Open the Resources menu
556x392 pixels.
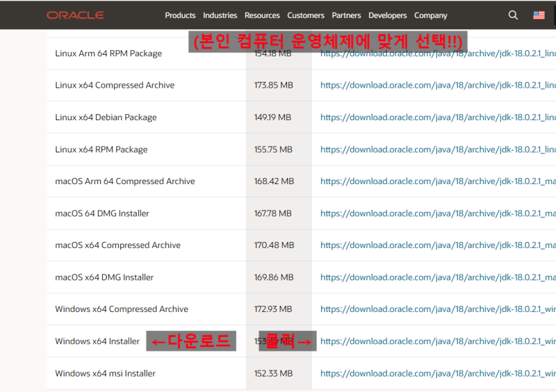click(262, 15)
